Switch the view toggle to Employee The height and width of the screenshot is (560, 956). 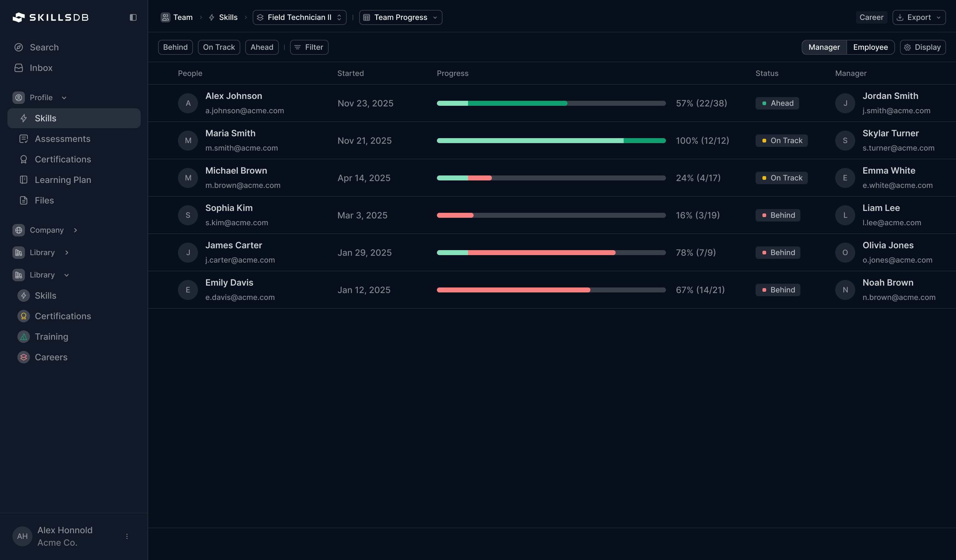[x=871, y=47]
